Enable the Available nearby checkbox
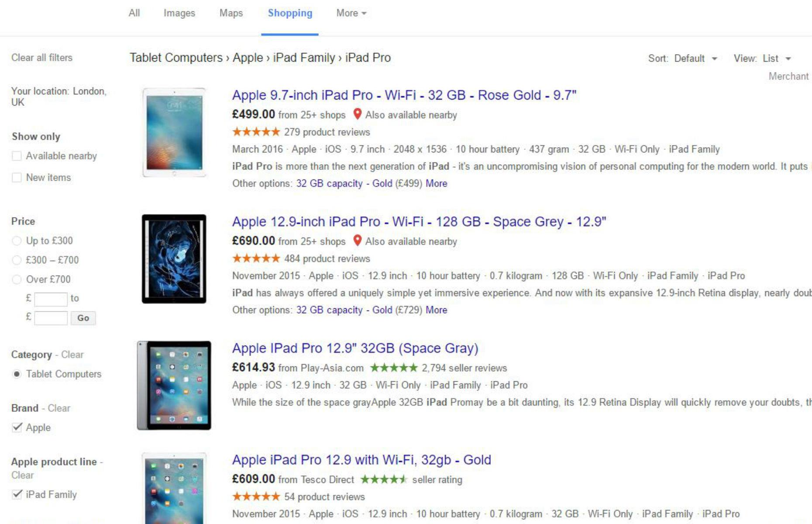Screen dimensions: 812x524 17,156
